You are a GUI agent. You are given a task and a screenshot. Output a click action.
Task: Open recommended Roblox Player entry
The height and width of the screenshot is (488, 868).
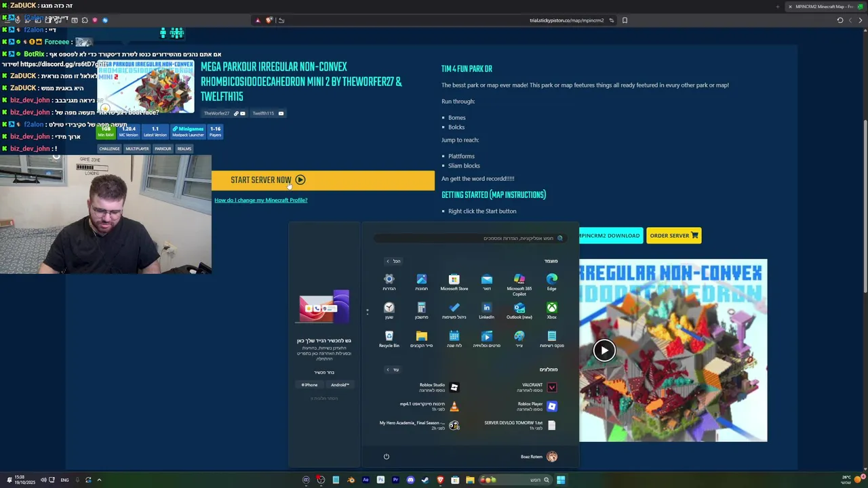pyautogui.click(x=536, y=406)
